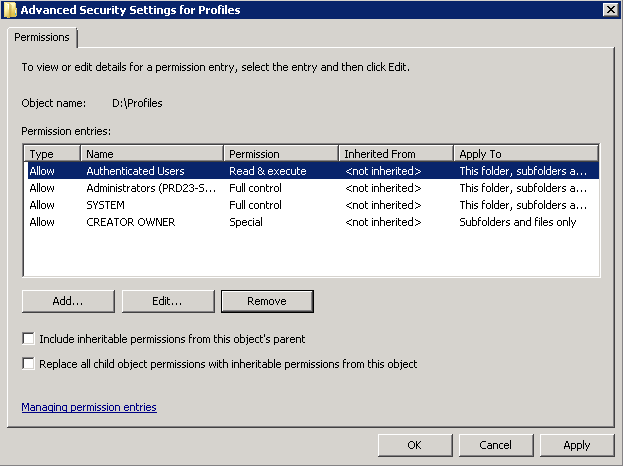
Task: Confirm changes with the OK button
Action: (415, 445)
